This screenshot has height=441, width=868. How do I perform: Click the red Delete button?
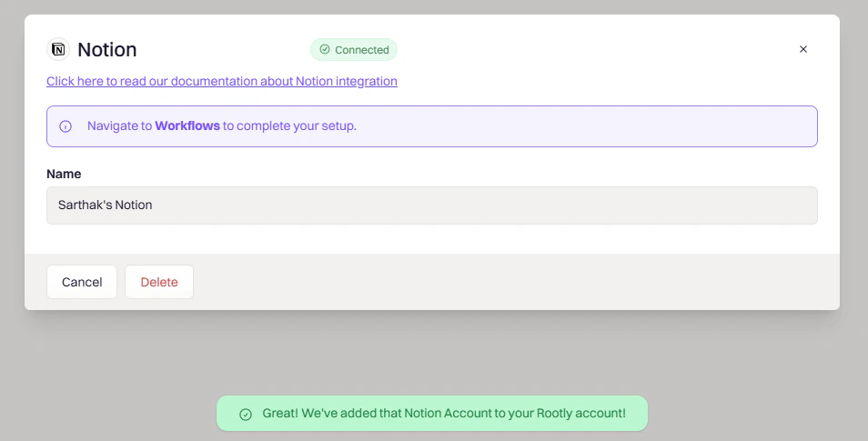point(159,282)
